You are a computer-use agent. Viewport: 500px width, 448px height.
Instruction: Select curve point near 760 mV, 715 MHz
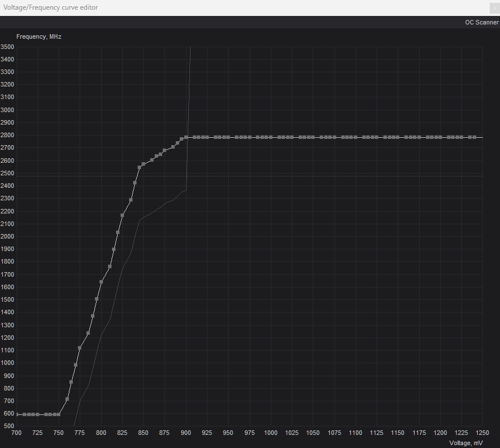coord(67,399)
